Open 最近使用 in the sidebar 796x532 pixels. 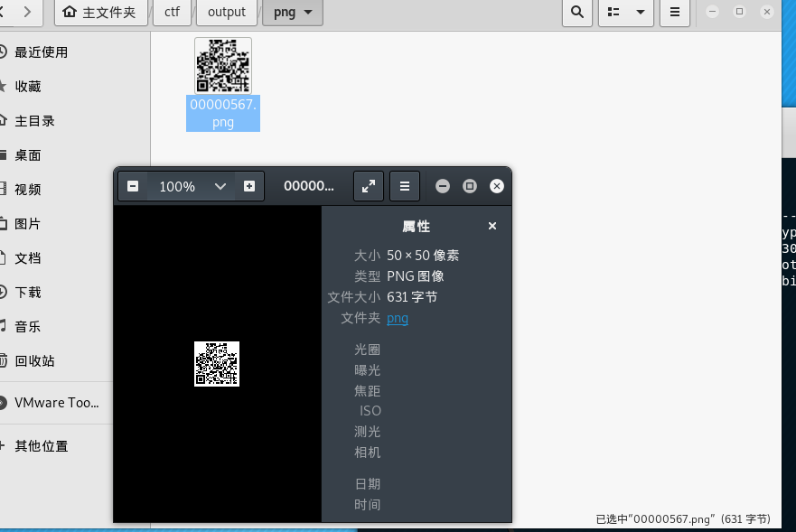point(41,52)
